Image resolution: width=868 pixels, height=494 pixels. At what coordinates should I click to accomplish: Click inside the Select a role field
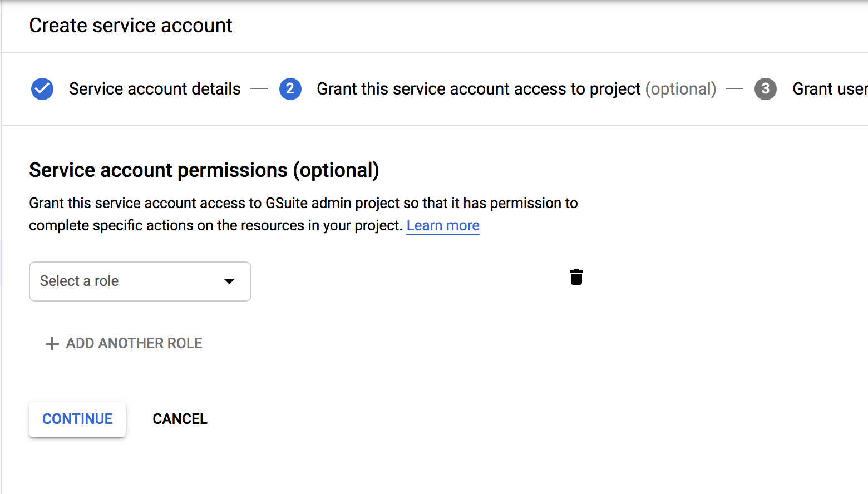tap(111, 281)
